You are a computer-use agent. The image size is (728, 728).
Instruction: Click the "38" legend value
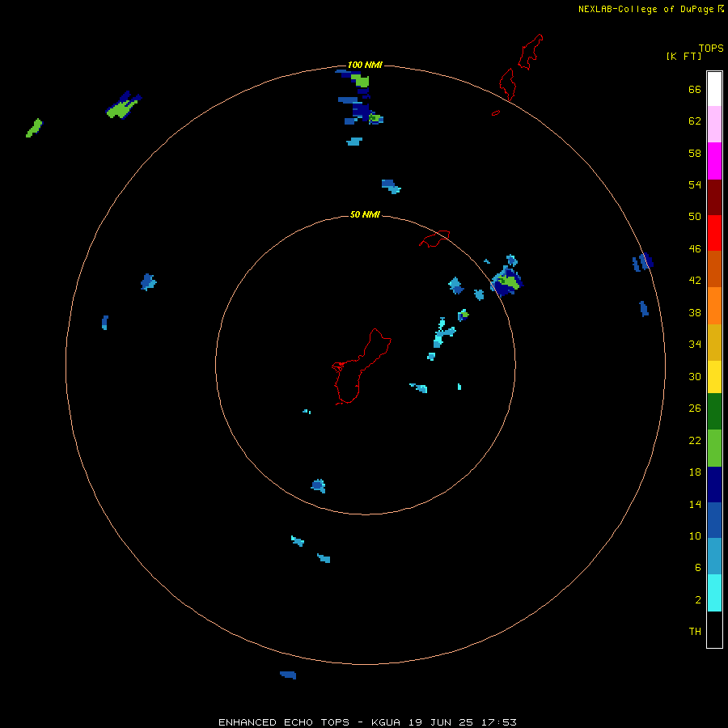695,313
